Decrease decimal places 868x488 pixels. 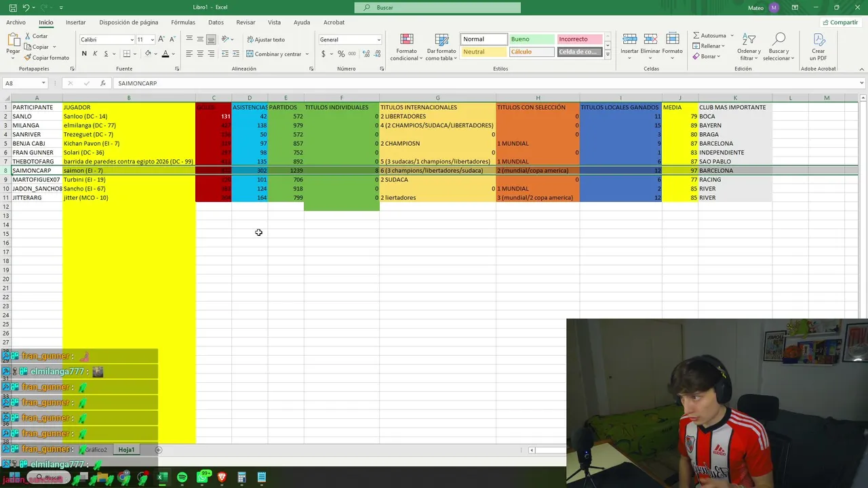tap(376, 54)
